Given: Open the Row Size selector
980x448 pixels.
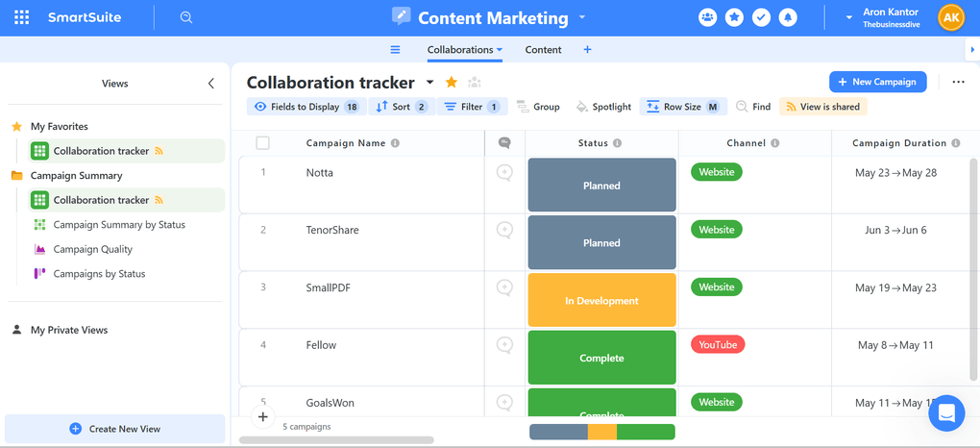Looking at the screenshot, I should (683, 107).
